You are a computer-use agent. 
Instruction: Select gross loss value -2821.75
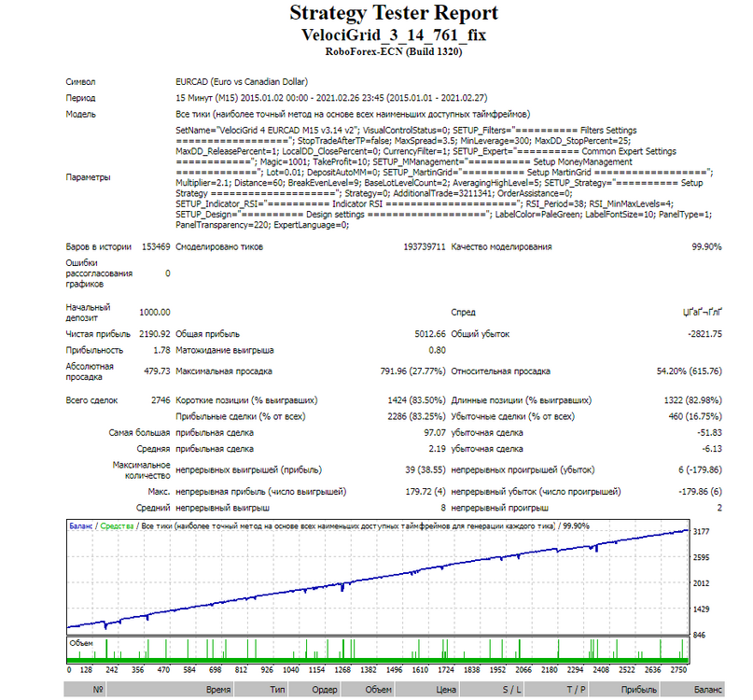704,334
